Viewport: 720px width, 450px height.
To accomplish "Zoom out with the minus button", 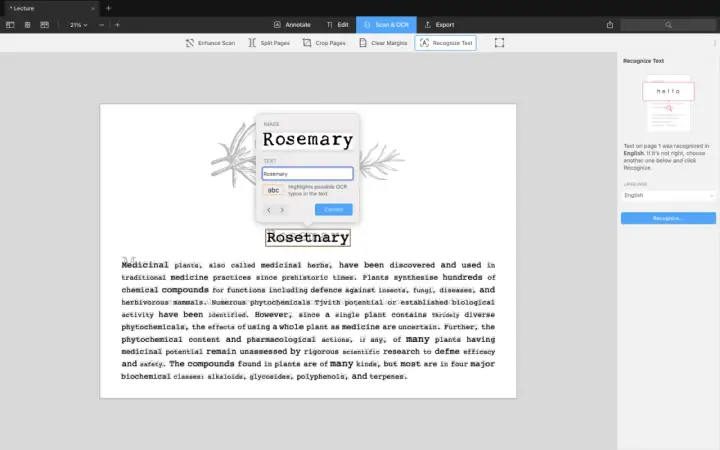I will pos(101,25).
